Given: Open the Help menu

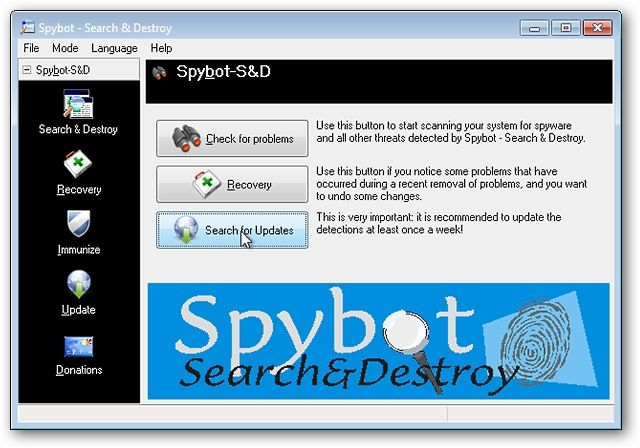Looking at the screenshot, I should pos(161,48).
